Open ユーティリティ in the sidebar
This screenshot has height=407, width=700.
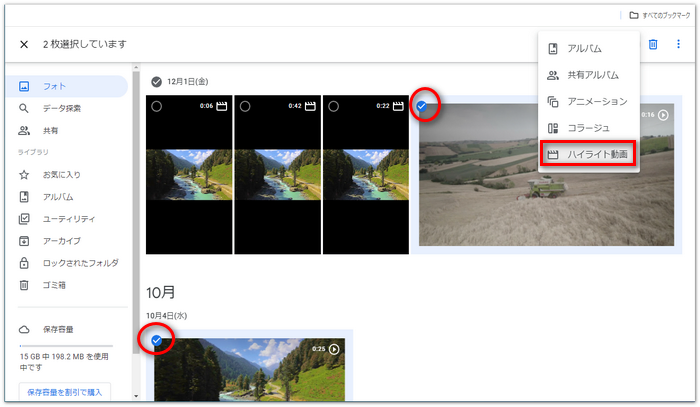68,219
